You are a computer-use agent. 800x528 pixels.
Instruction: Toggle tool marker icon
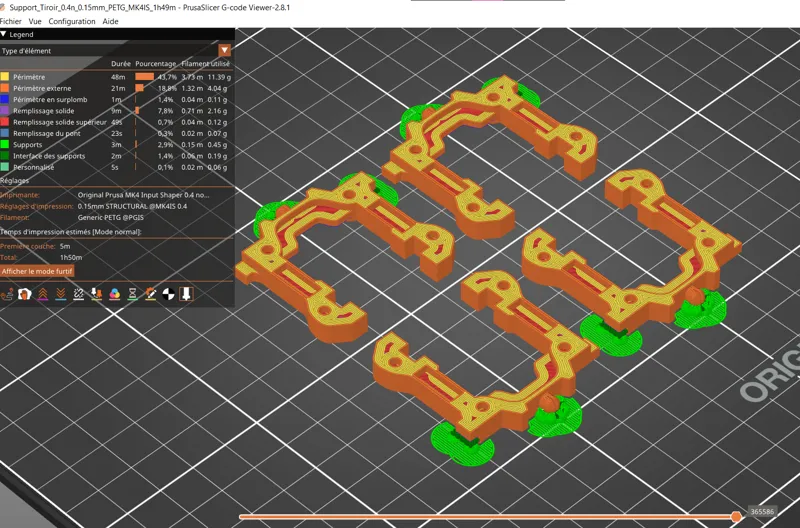[x=186, y=294]
